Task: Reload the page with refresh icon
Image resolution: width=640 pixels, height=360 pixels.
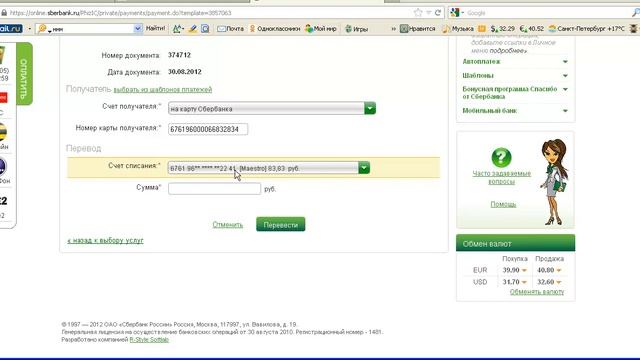Action: coord(438,13)
